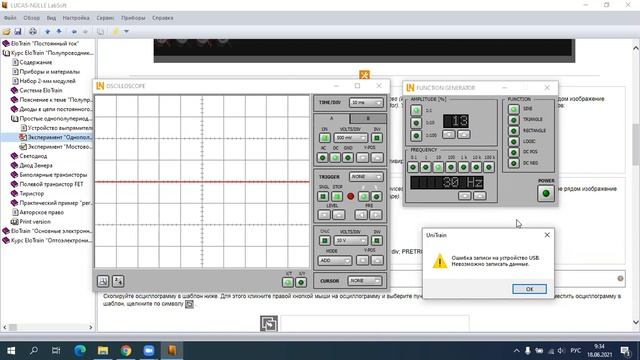Image resolution: width=640 pixels, height=360 pixels.
Task: Toggle CALC channel button
Action: pyautogui.click(x=324, y=241)
